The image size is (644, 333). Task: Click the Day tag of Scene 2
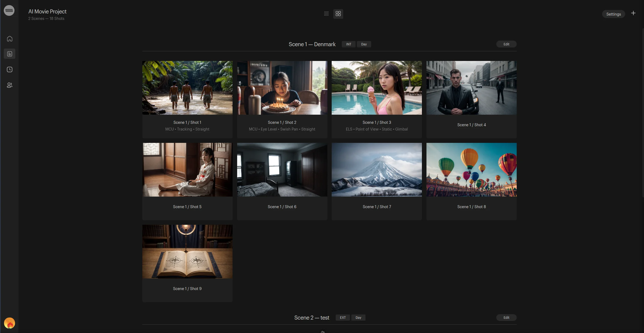pos(358,318)
